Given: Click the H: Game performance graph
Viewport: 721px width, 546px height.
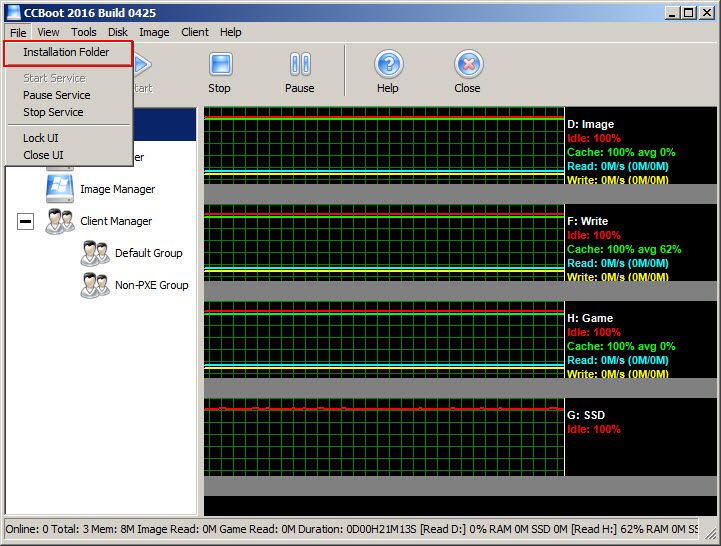Looking at the screenshot, I should pos(384,340).
